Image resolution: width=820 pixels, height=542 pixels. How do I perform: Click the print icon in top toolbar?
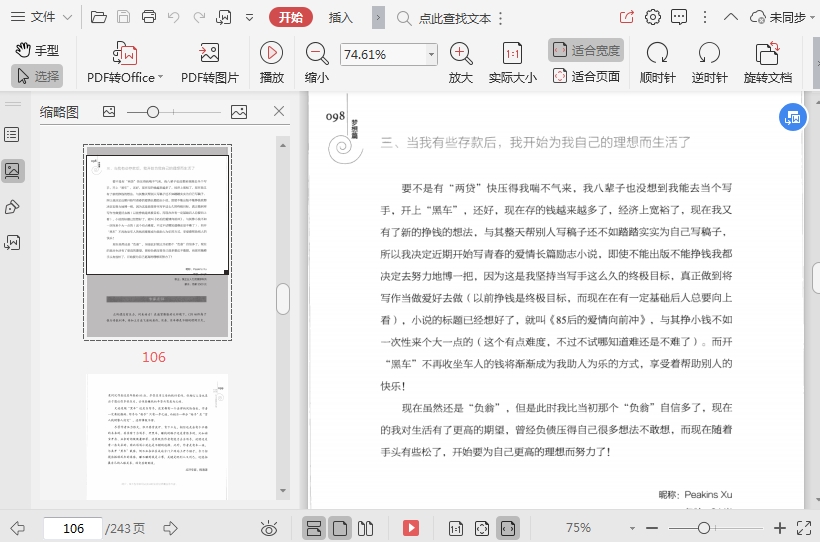tap(149, 17)
